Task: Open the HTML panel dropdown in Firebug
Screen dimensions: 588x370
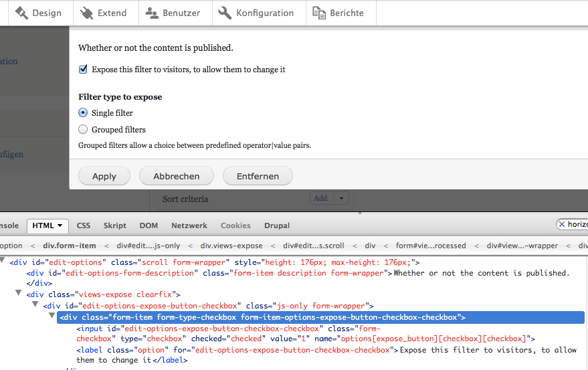Action: (47, 225)
